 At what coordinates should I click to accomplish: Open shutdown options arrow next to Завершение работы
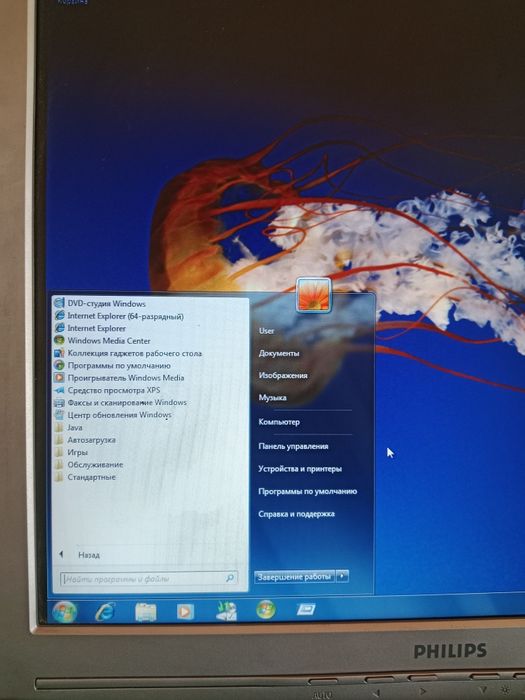(342, 576)
